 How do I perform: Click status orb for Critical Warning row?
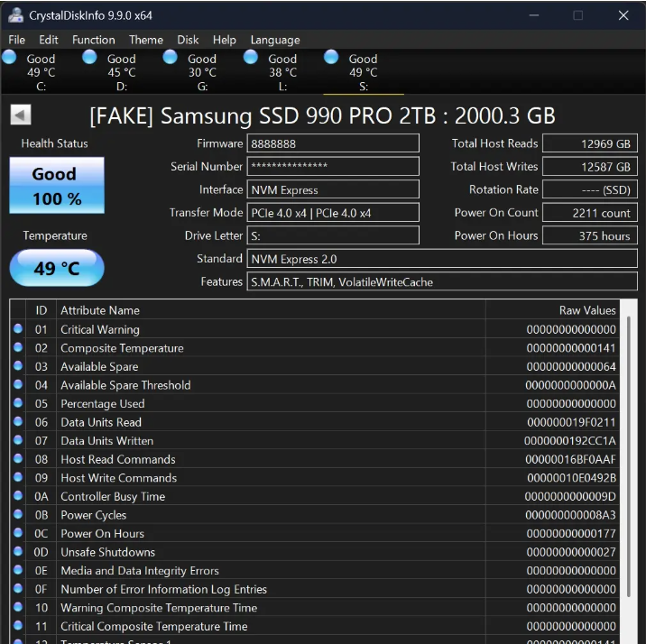18,328
